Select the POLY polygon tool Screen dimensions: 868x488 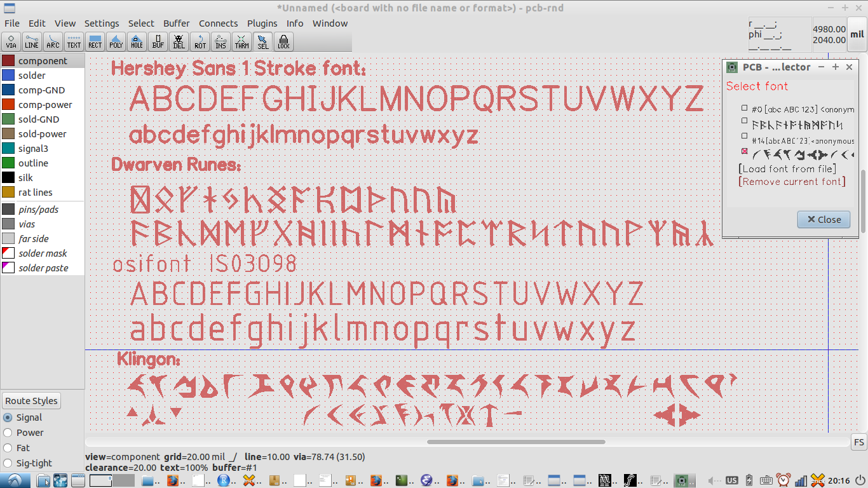(116, 41)
